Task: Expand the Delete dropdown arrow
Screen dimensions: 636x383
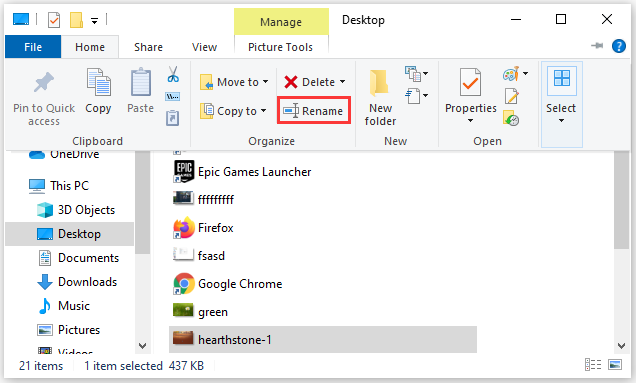Action: coord(343,82)
